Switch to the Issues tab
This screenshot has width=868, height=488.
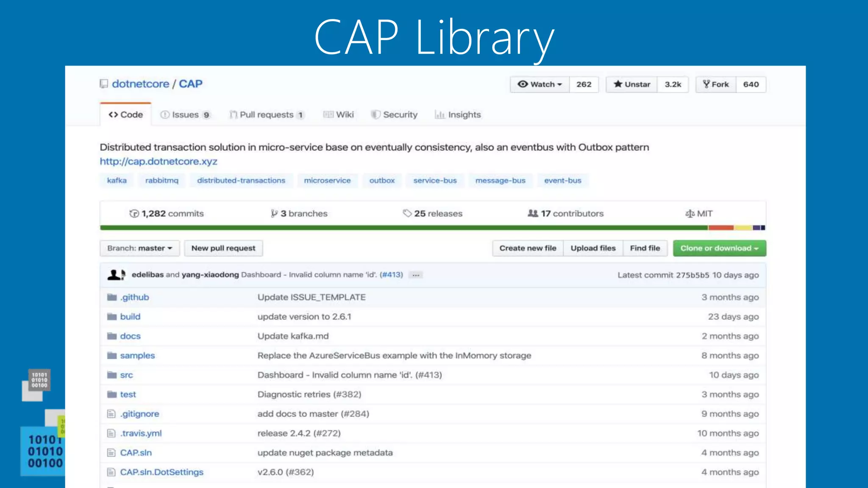point(185,115)
